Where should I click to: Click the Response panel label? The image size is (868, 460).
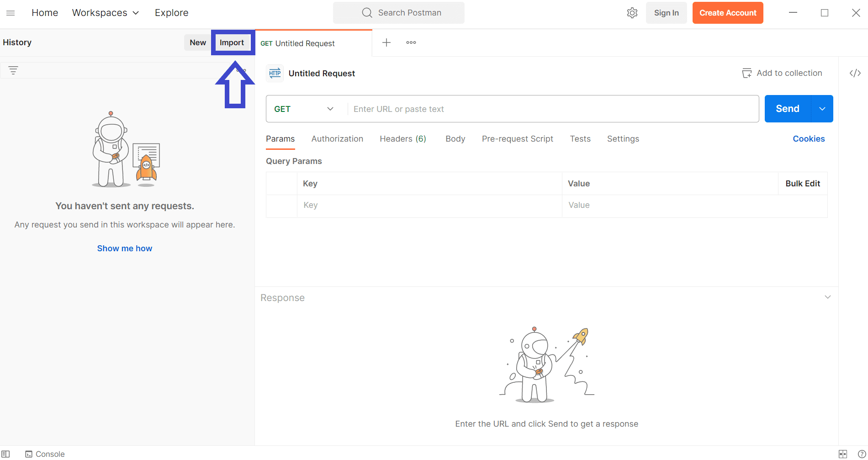(282, 298)
